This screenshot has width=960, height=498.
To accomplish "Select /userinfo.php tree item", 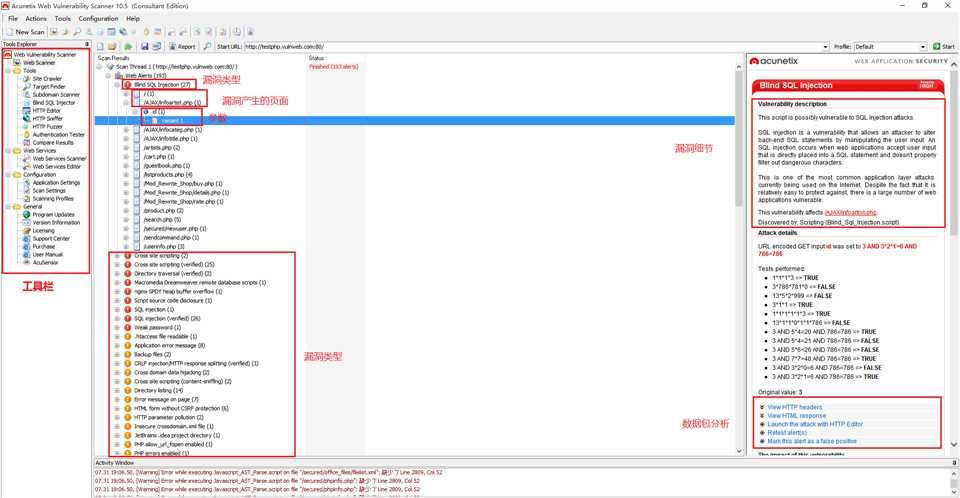I will click(163, 246).
